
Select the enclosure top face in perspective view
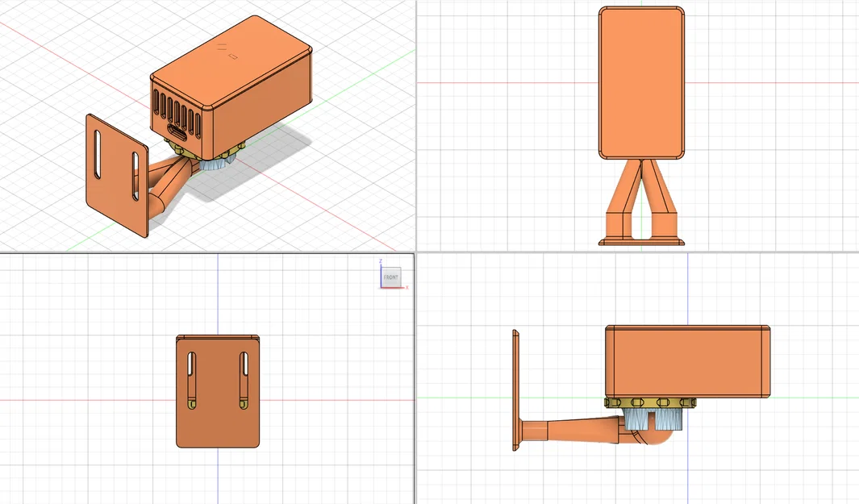(231, 61)
